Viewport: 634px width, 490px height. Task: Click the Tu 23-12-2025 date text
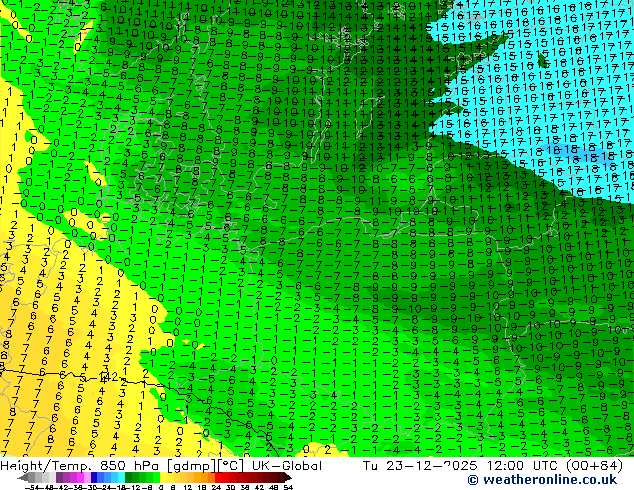(420, 466)
